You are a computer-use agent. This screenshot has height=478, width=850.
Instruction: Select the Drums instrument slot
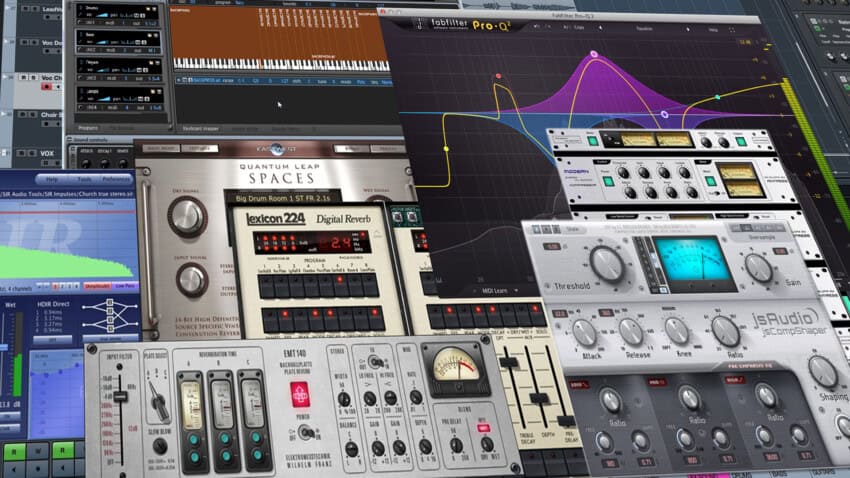[x=118, y=15]
